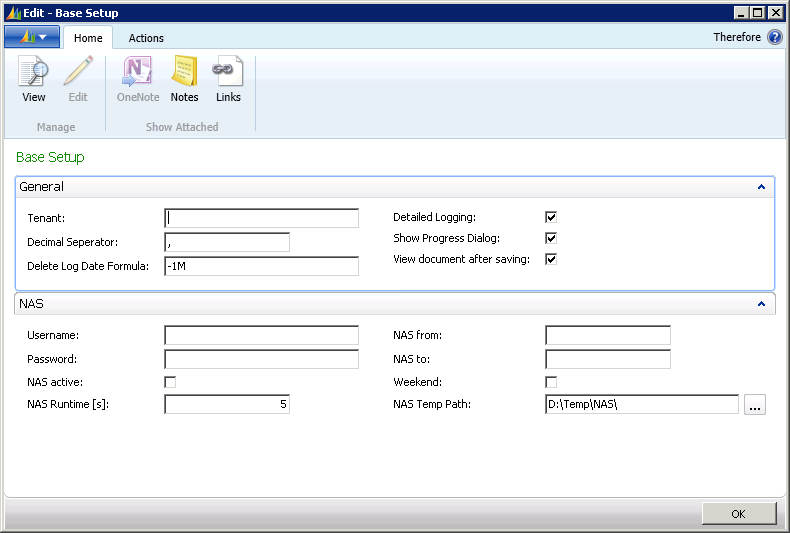The width and height of the screenshot is (790, 533).
Task: Uncheck the Detailed Logging checkbox
Action: 550,217
